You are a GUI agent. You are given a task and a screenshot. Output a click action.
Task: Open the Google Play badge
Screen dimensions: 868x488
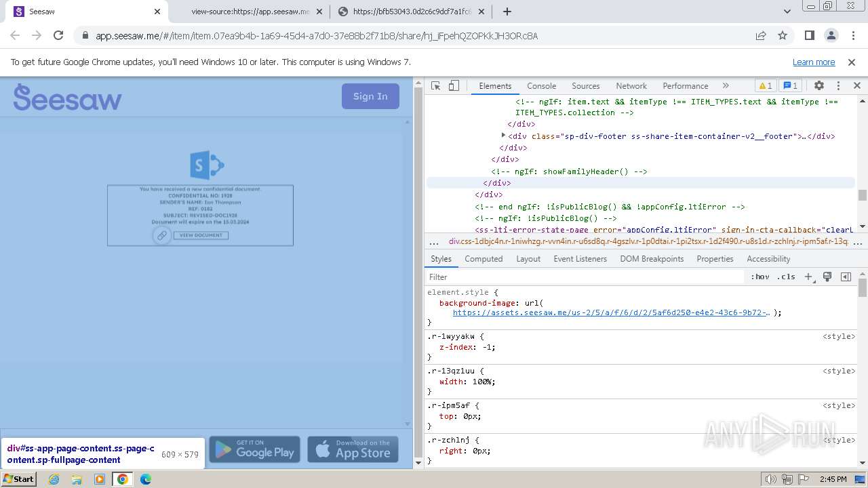pyautogui.click(x=254, y=449)
